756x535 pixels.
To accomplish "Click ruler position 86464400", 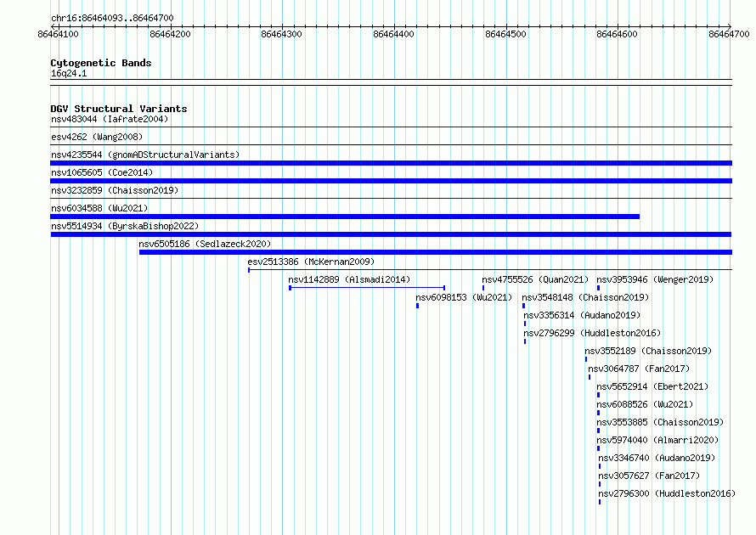I will (x=393, y=34).
